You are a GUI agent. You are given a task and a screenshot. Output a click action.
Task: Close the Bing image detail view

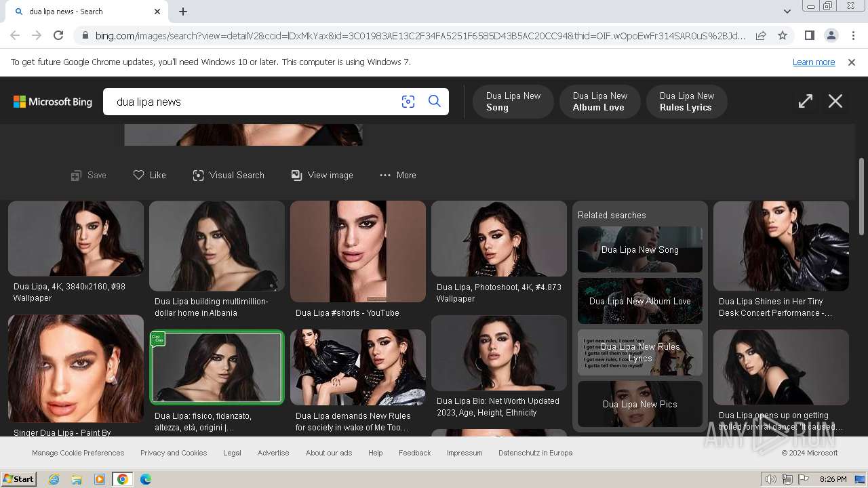[835, 101]
